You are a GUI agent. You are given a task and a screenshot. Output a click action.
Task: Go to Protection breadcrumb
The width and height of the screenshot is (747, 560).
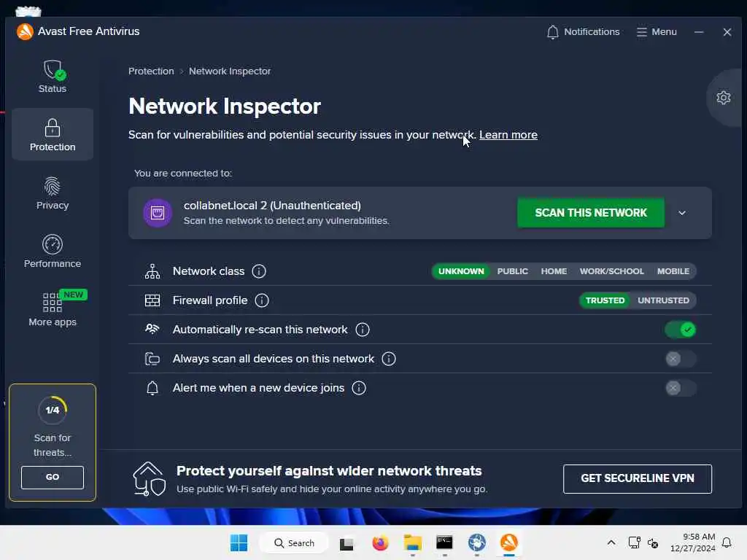click(x=151, y=71)
